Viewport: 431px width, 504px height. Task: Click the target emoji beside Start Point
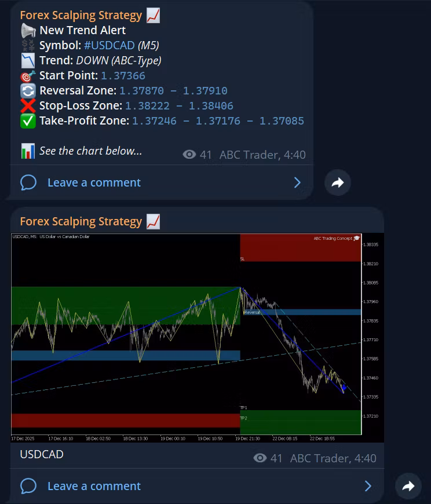point(28,76)
